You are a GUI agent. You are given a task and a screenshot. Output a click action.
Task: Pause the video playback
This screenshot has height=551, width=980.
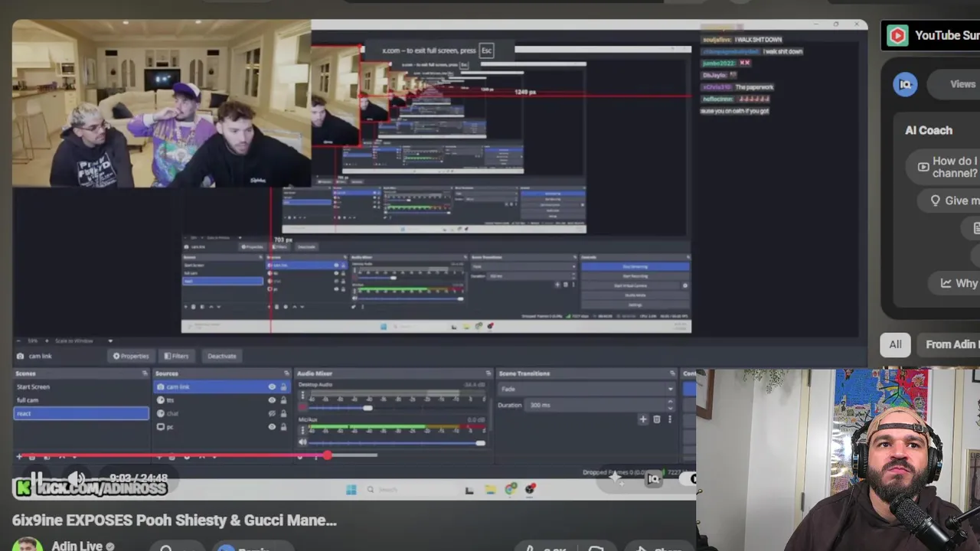pos(36,478)
